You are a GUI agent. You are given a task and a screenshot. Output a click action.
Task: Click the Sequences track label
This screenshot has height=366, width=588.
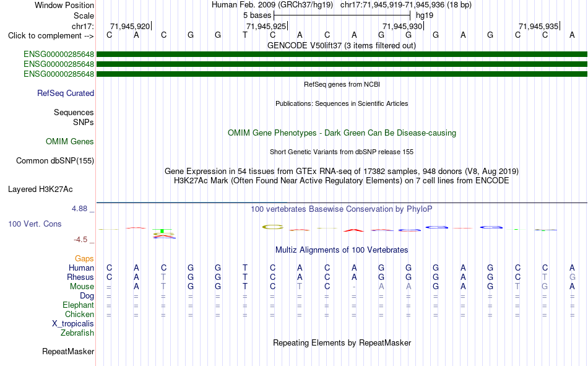(x=74, y=112)
